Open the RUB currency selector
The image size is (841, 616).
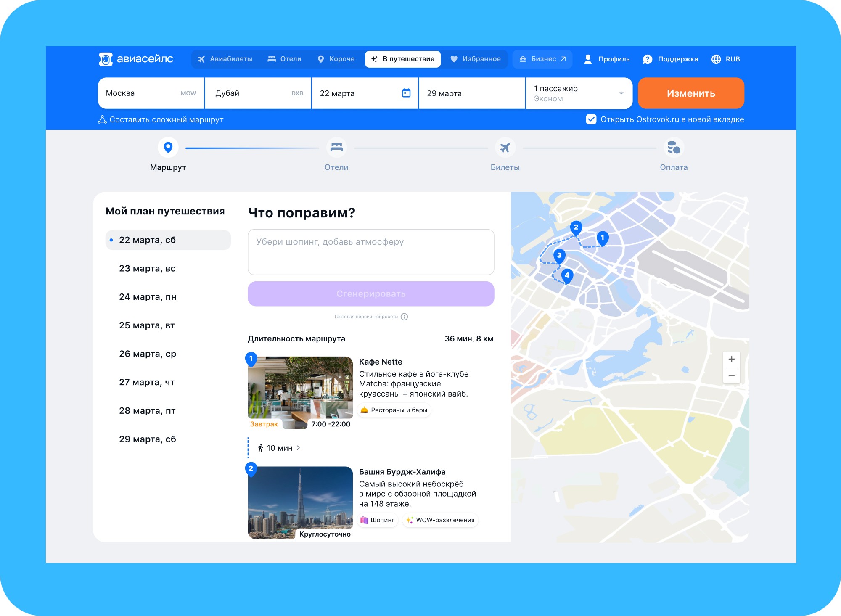(726, 59)
